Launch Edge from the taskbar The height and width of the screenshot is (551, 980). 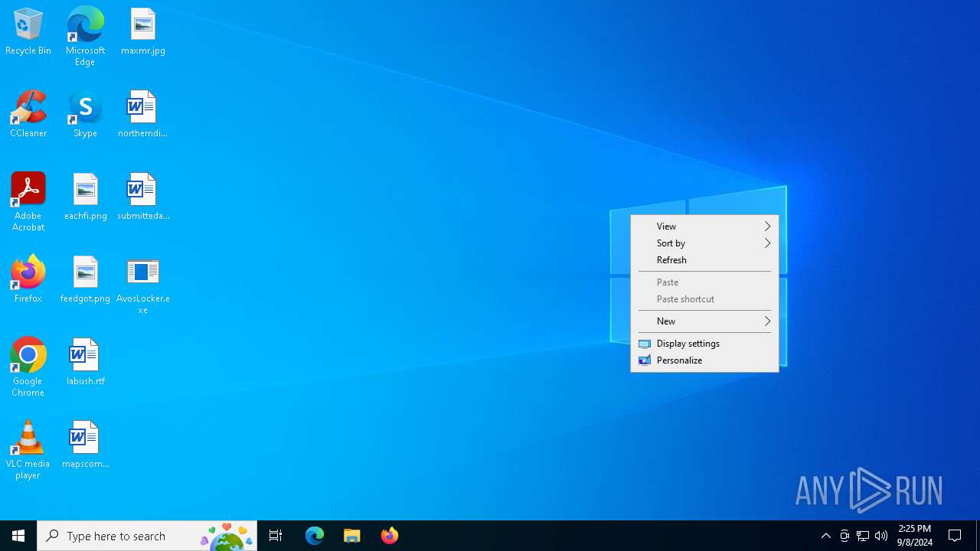315,536
